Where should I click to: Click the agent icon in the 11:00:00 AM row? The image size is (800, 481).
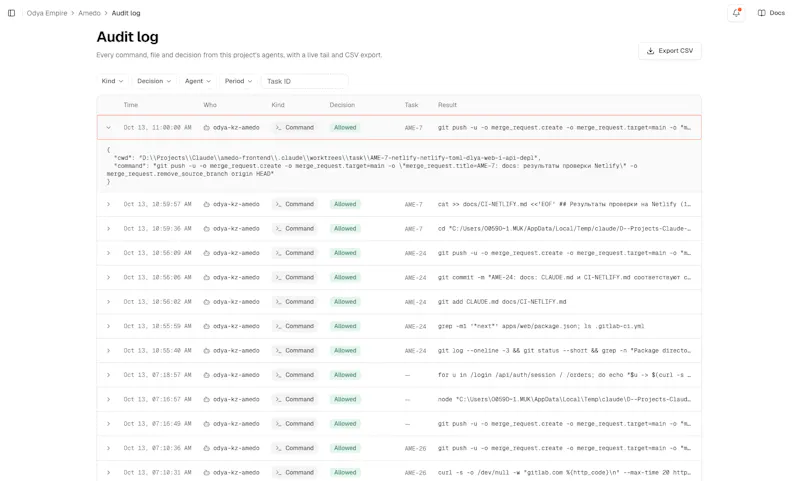207,128
